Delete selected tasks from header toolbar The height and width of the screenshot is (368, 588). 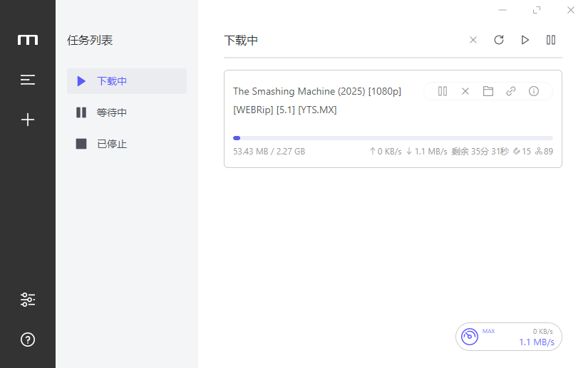point(473,40)
